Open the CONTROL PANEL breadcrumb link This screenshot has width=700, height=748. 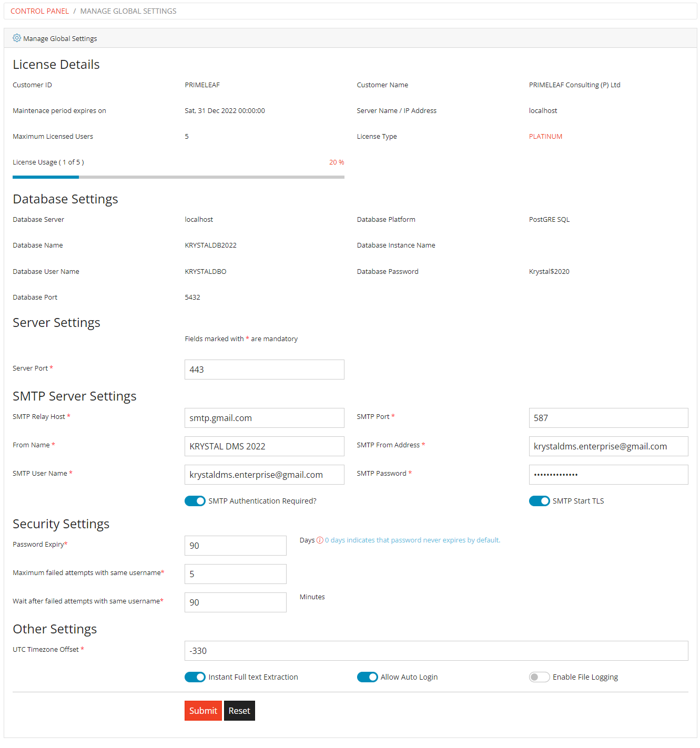pos(39,11)
